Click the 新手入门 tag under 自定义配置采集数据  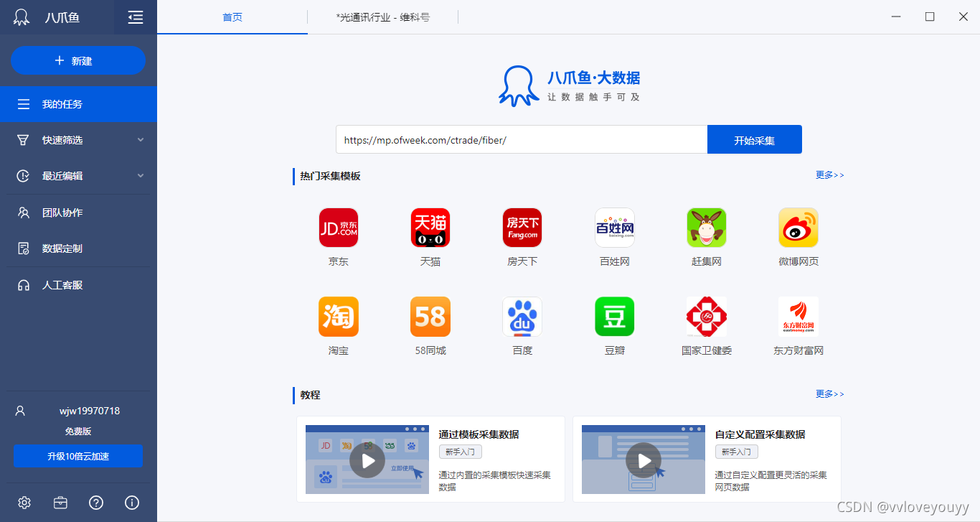click(x=737, y=452)
